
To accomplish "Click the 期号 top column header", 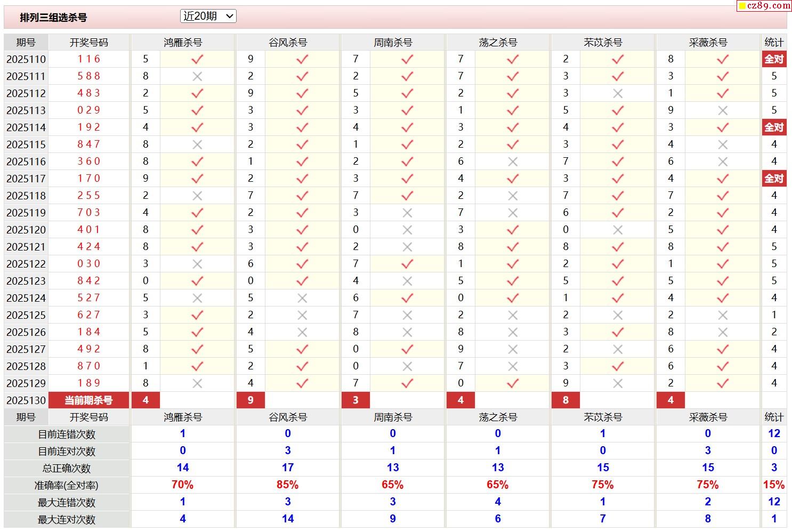I will pos(26,42).
